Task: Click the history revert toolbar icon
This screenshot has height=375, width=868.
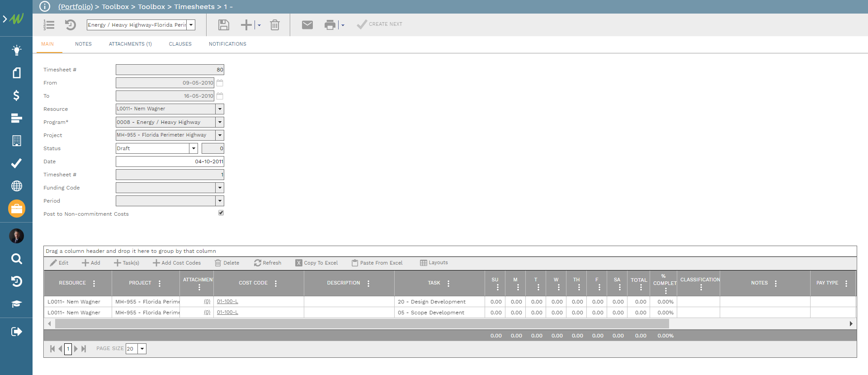Action: (70, 25)
